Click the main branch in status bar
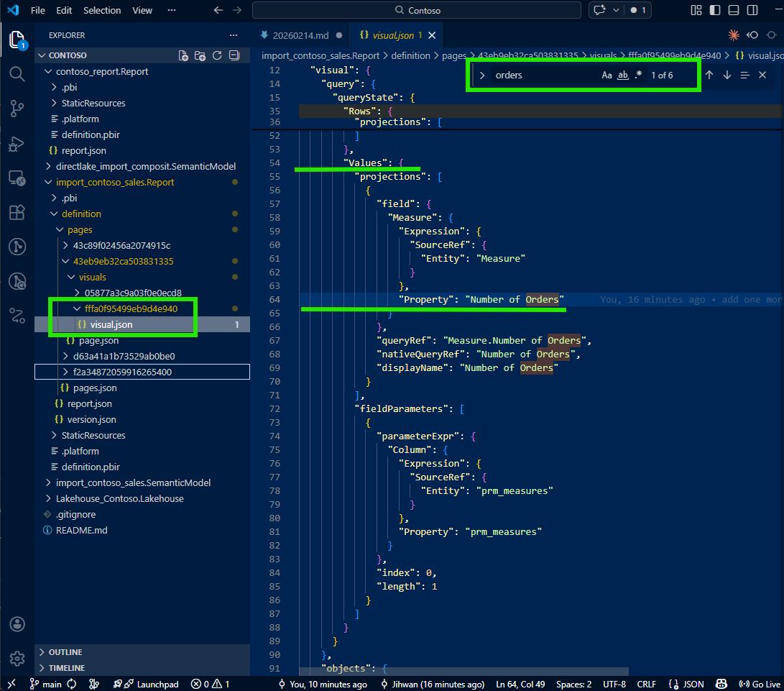Image resolution: width=784 pixels, height=691 pixels. point(46,684)
